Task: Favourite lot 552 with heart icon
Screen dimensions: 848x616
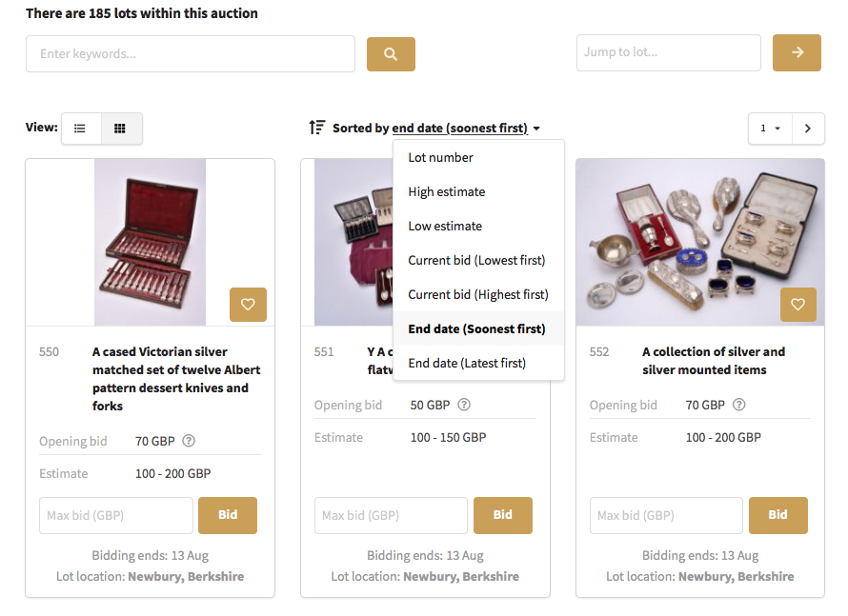Action: [x=798, y=305]
